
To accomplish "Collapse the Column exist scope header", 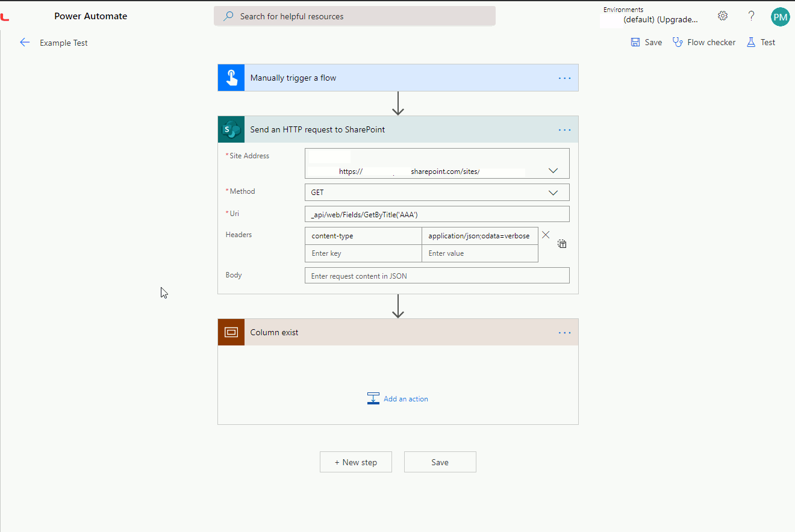I will coord(398,332).
